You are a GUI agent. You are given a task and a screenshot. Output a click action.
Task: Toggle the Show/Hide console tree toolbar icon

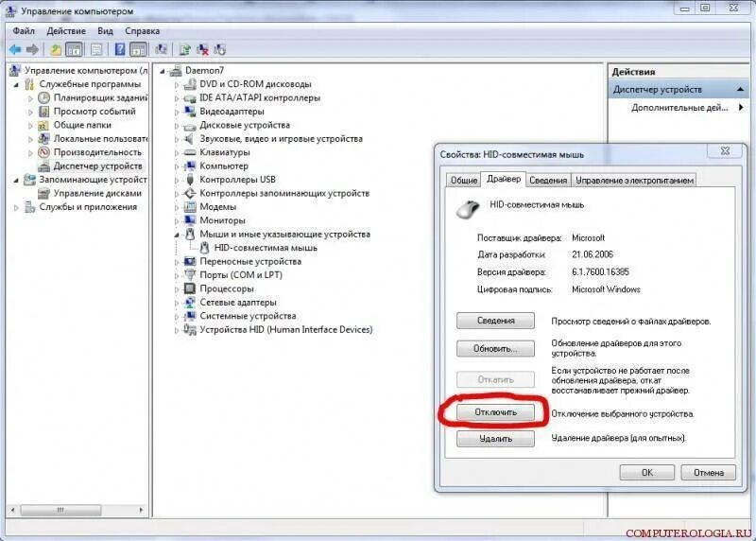click(x=74, y=49)
